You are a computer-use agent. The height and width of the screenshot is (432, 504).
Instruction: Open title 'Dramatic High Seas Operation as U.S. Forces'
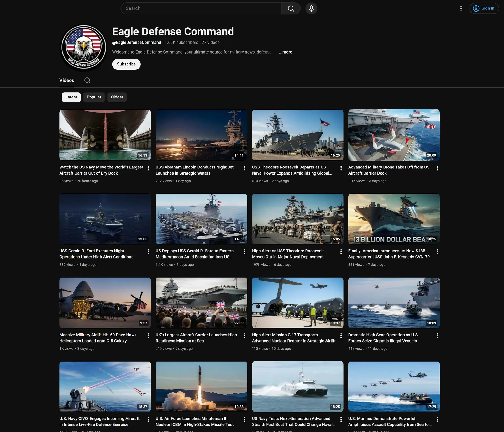[x=383, y=338]
